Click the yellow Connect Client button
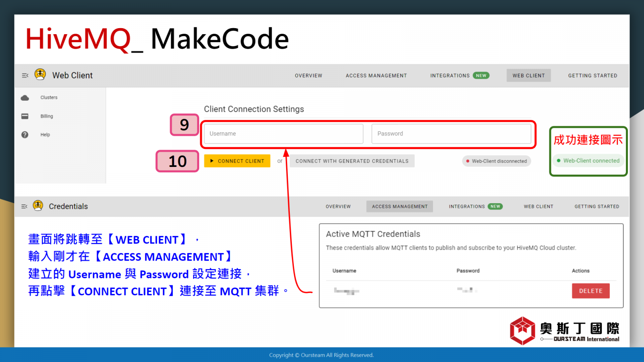This screenshot has width=644, height=362. [x=237, y=161]
